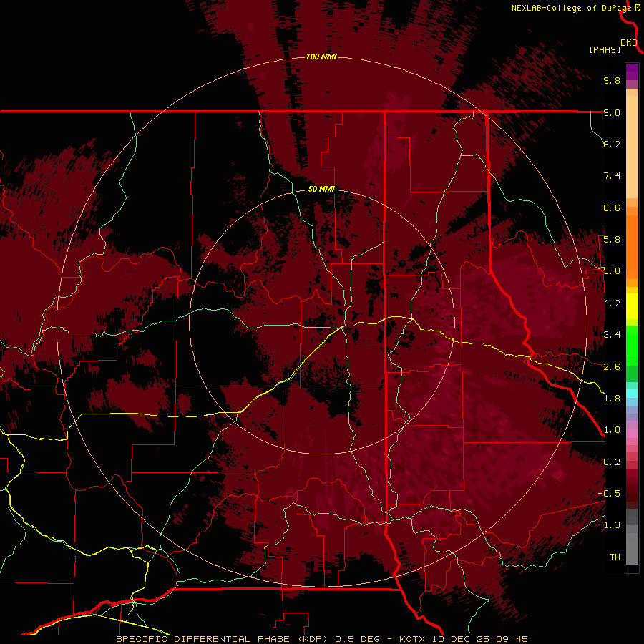644x644 pixels.
Task: Click the 3.4 value on the color scale
Action: point(612,335)
